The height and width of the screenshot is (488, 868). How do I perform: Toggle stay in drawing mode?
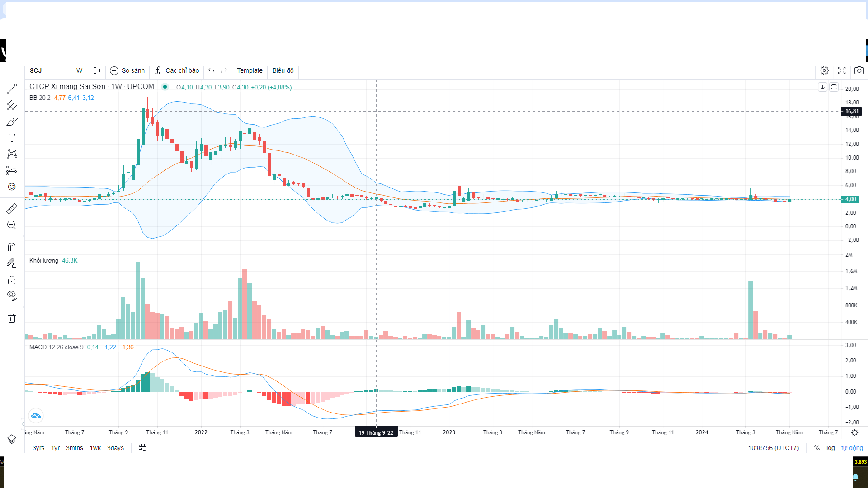(12, 263)
